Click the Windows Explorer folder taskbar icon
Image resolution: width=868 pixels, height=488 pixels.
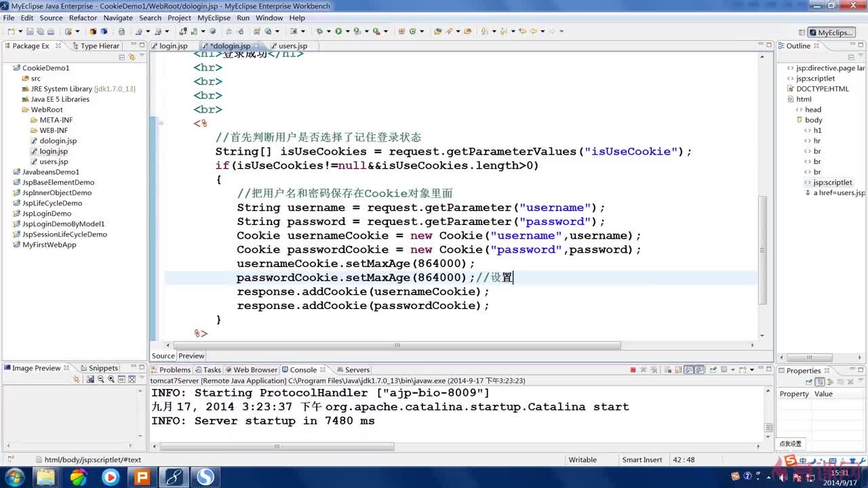46,478
